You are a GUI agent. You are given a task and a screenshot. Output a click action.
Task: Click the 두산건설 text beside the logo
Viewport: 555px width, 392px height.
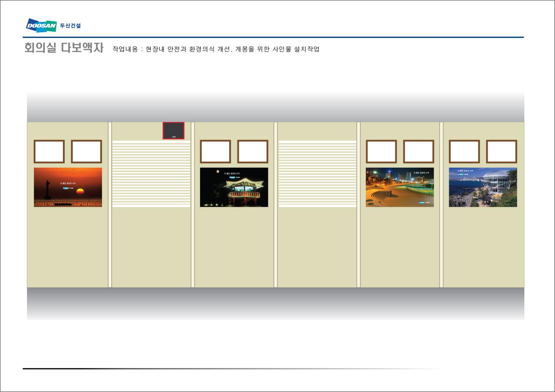[70, 26]
